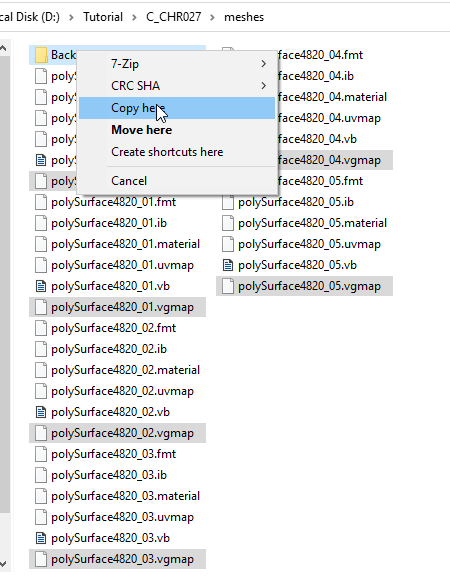Select polySurface4820_03.ib file icon
This screenshot has height=581, width=450.
tap(41, 475)
